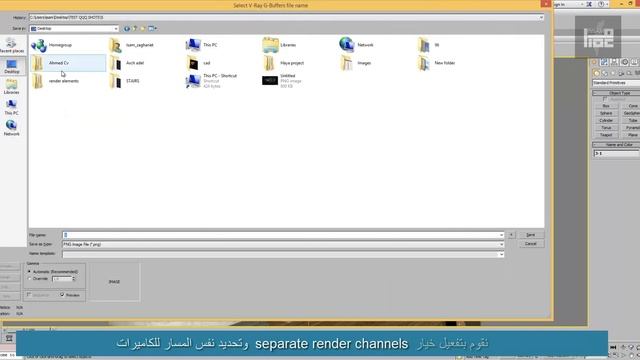Click the plus increment button near Save
Screen dimensions: 640x360
tap(511, 235)
